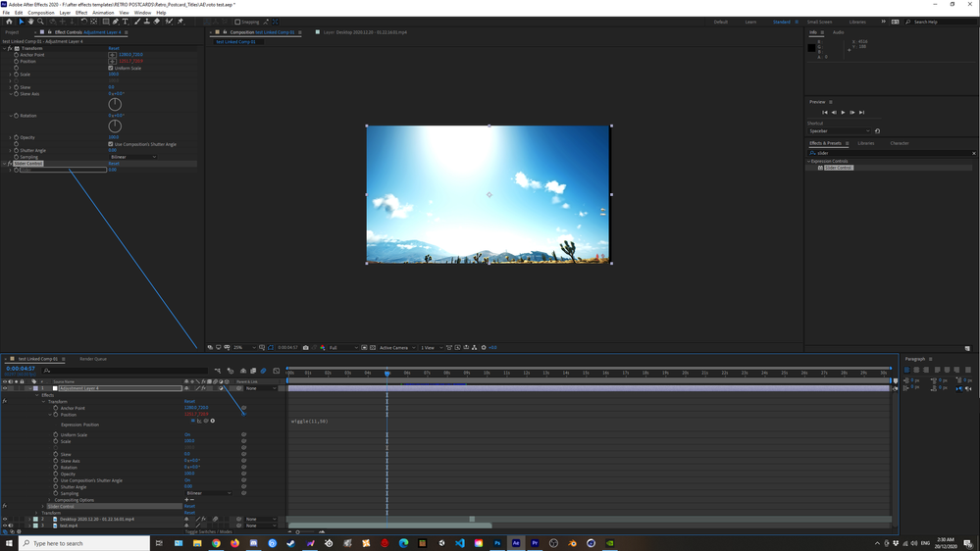Reset the Slider Control effect in Effect Controls

tap(114, 164)
